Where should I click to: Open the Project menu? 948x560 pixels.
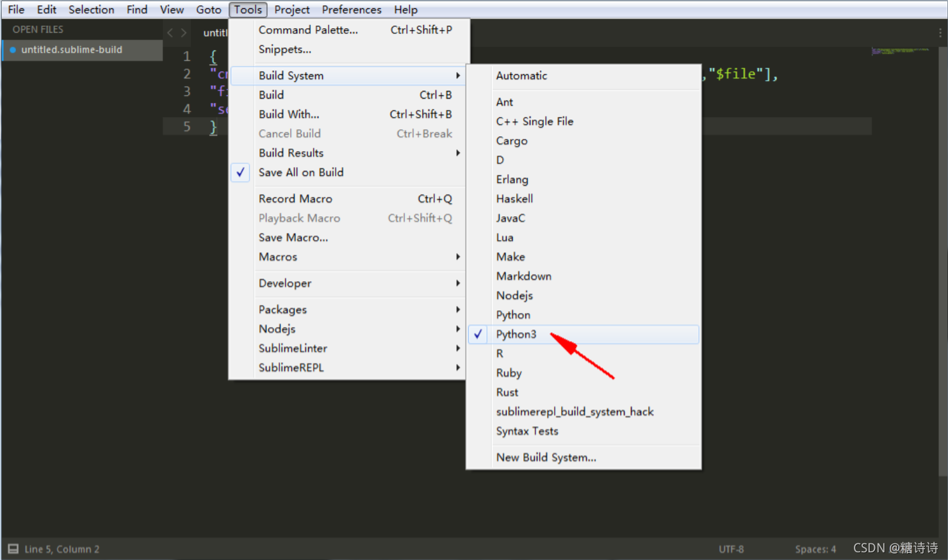pyautogui.click(x=292, y=10)
